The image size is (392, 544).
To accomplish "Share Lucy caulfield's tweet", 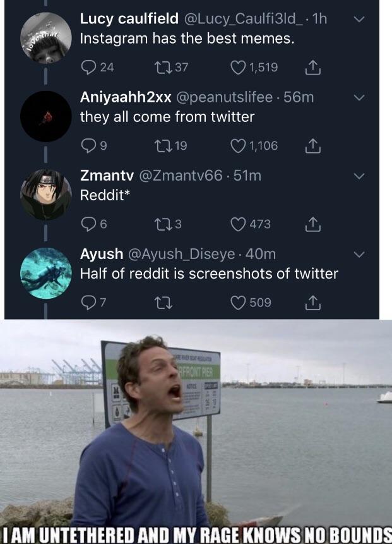I will coord(312,68).
